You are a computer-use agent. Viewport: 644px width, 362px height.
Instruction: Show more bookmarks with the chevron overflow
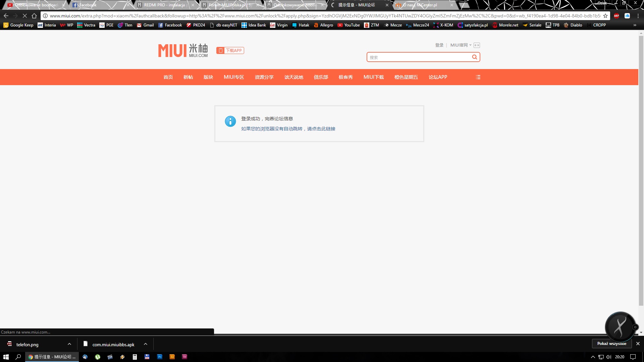pos(635,25)
